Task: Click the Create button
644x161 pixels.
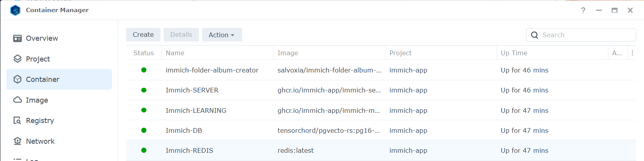Action: pyautogui.click(x=143, y=35)
